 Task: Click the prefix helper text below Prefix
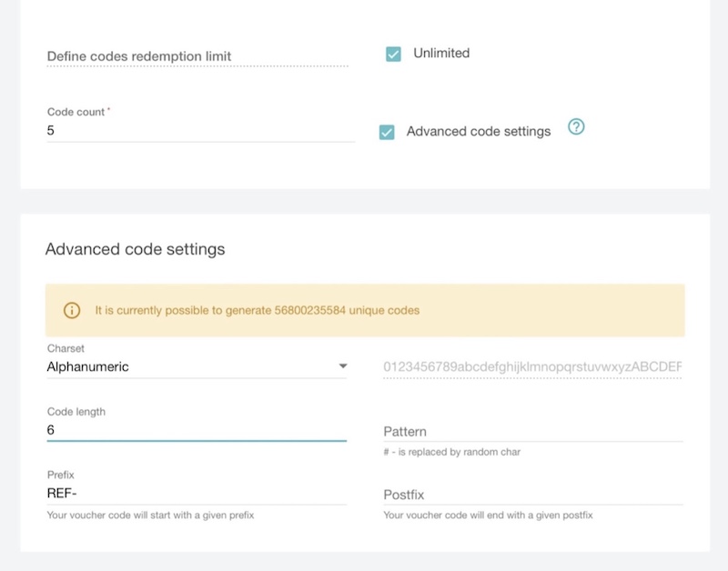click(x=150, y=516)
